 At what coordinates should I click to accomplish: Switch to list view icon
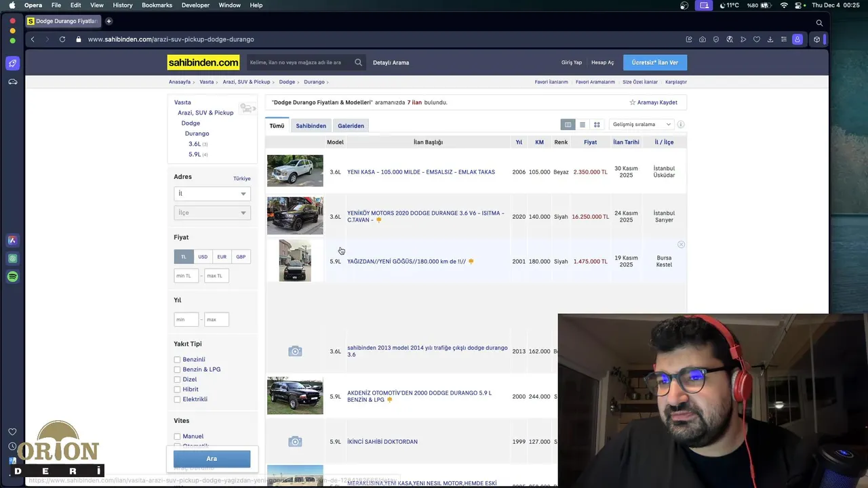point(582,125)
